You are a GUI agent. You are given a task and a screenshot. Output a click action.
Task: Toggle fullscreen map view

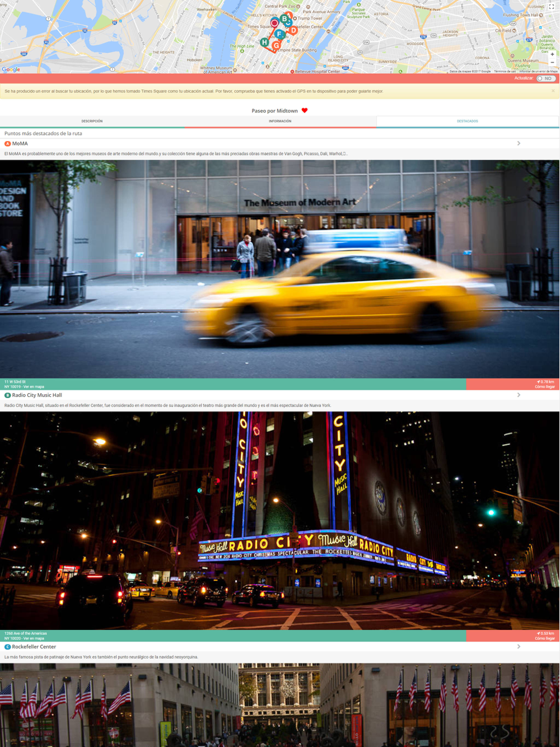pos(552,7)
